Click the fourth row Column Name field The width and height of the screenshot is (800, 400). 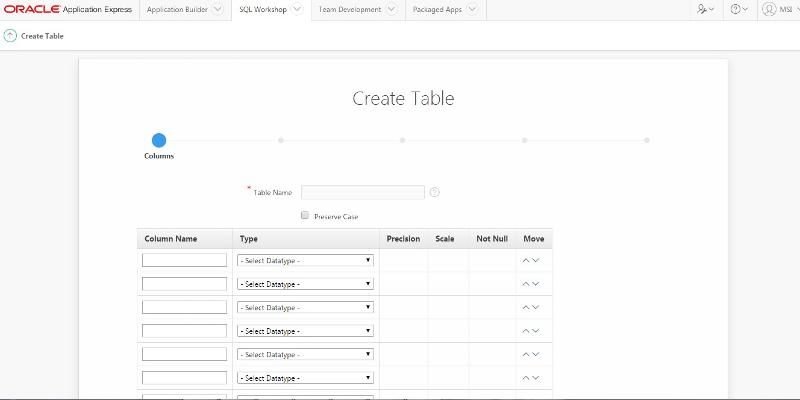pyautogui.click(x=184, y=331)
